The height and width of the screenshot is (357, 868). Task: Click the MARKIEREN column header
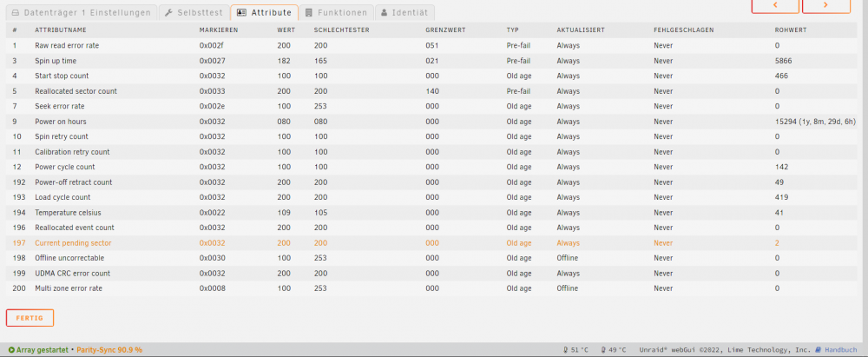(218, 30)
